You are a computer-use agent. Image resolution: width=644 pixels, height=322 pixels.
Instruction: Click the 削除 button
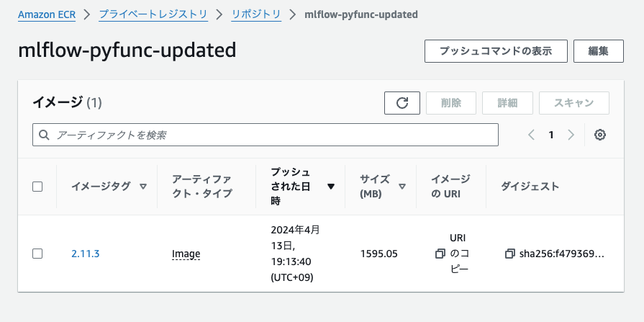point(451,103)
